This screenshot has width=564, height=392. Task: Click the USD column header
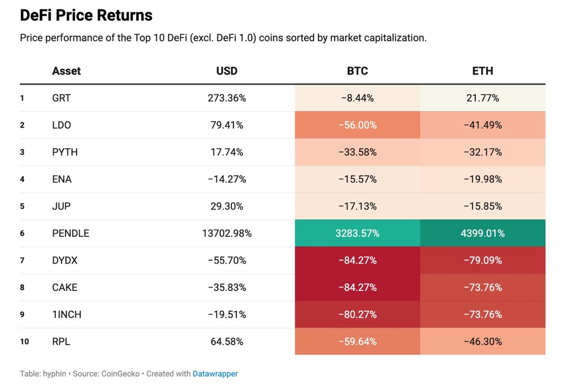click(227, 71)
